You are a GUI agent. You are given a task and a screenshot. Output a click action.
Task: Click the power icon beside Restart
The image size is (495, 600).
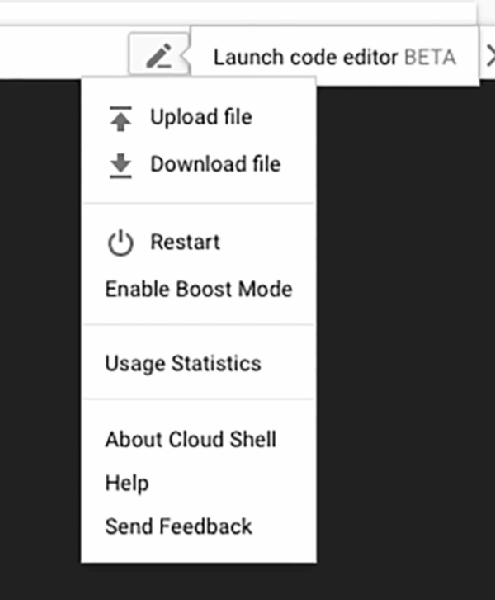(x=120, y=243)
